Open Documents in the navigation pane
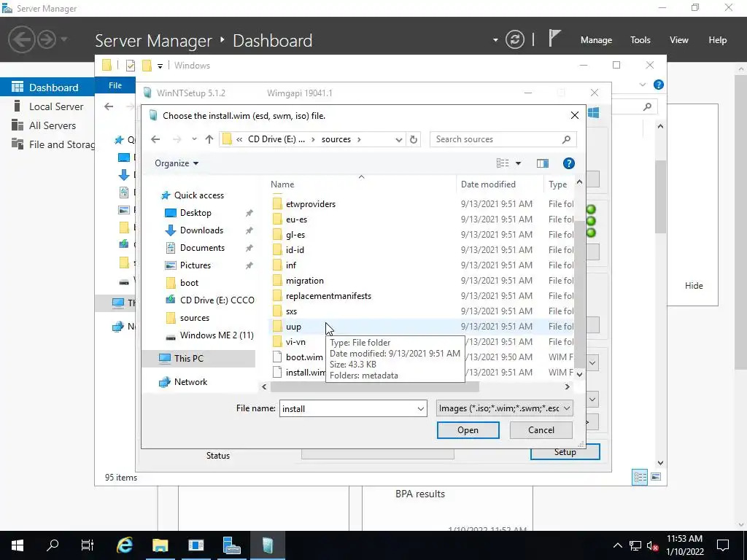 [202, 248]
